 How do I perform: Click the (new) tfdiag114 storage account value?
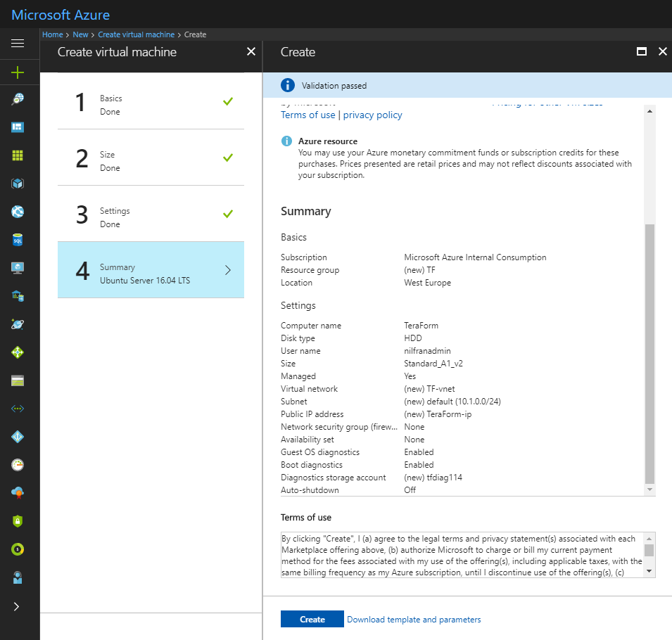pyautogui.click(x=433, y=478)
